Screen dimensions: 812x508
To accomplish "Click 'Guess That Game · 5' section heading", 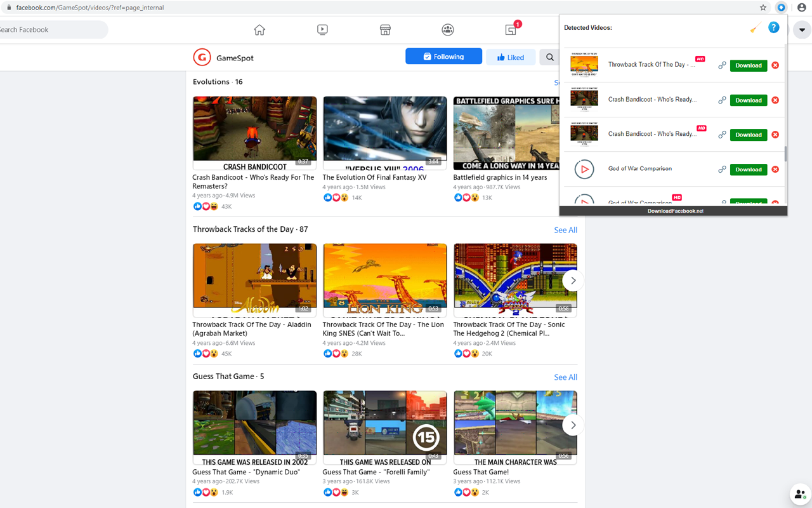I will pos(228,377).
